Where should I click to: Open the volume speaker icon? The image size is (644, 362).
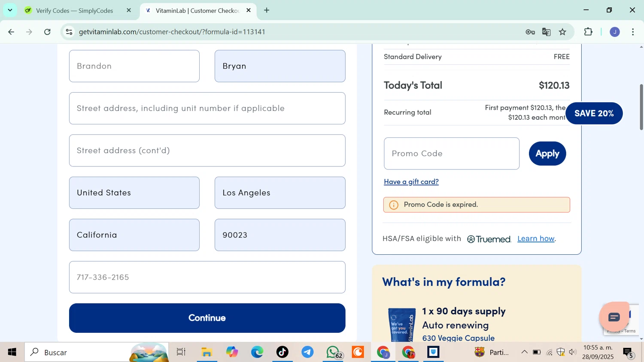point(572,352)
